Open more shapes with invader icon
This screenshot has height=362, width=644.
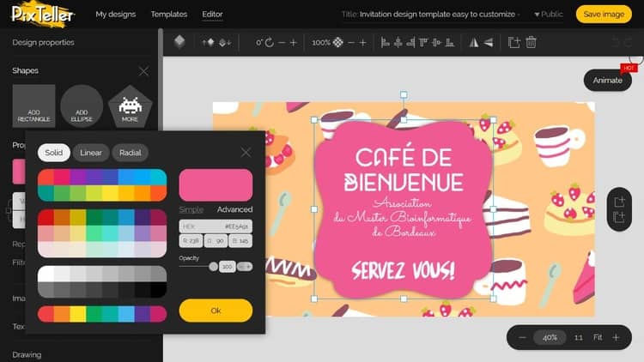coord(130,106)
